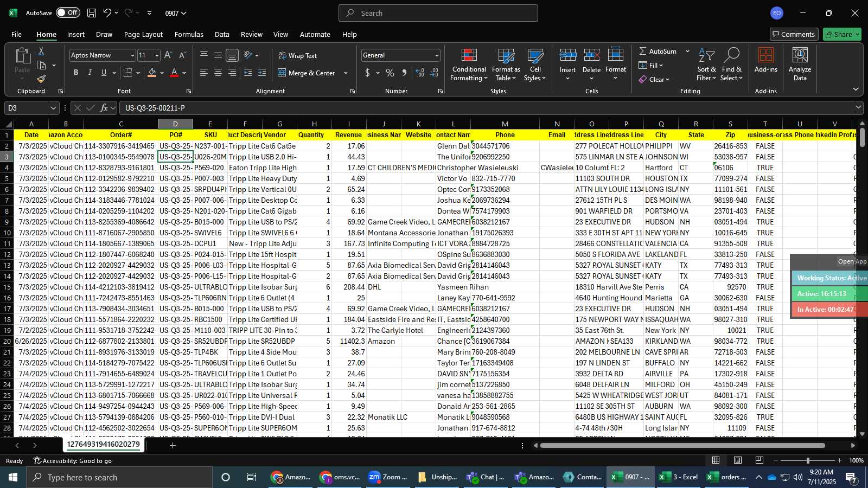Toggle Underline formatting
Screen dimensions: 868x488
[x=104, y=73]
